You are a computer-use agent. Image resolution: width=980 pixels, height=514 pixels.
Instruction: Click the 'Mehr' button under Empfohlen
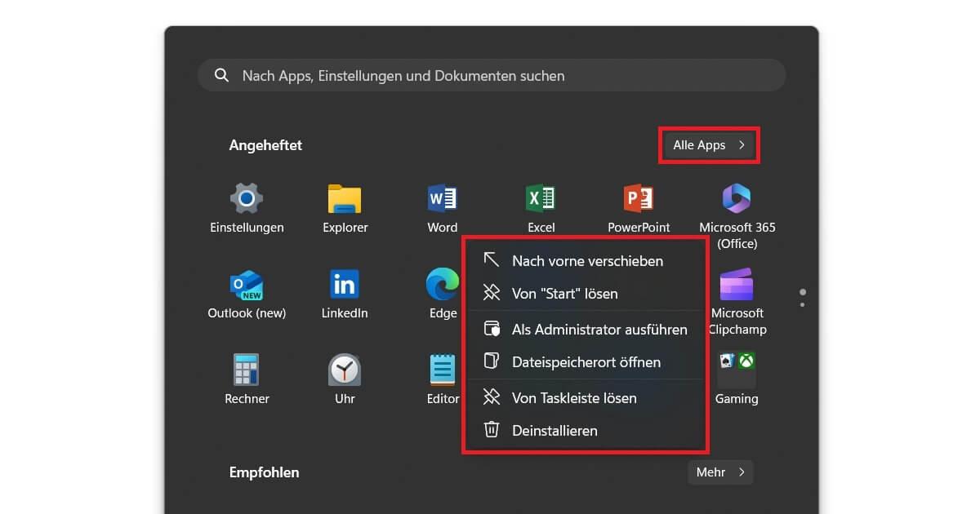pos(719,472)
